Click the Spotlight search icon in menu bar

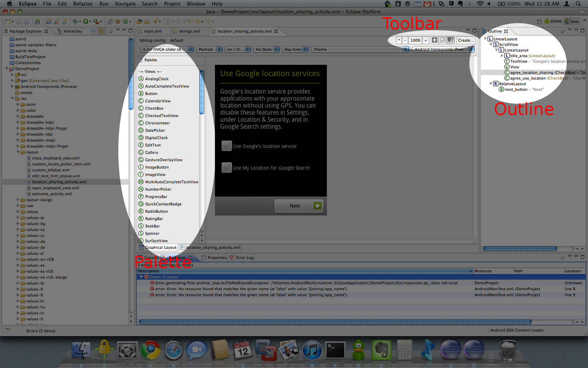[578, 4]
